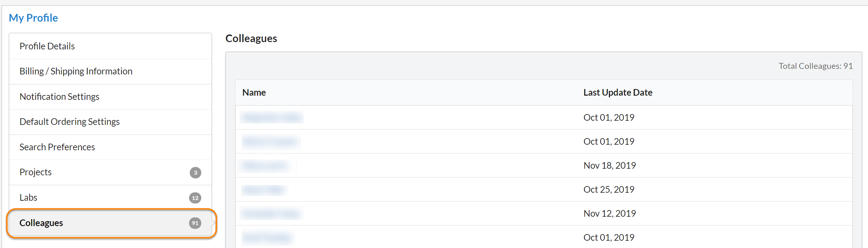Viewport: 868px width, 248px height.
Task: Click the Oct 25, 2019 date cell
Action: pos(609,190)
